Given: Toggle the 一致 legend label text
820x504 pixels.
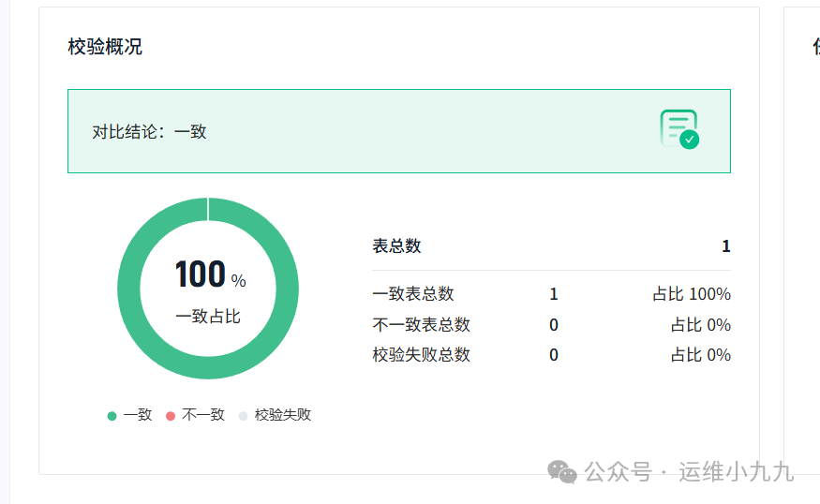Looking at the screenshot, I should pos(138,414).
